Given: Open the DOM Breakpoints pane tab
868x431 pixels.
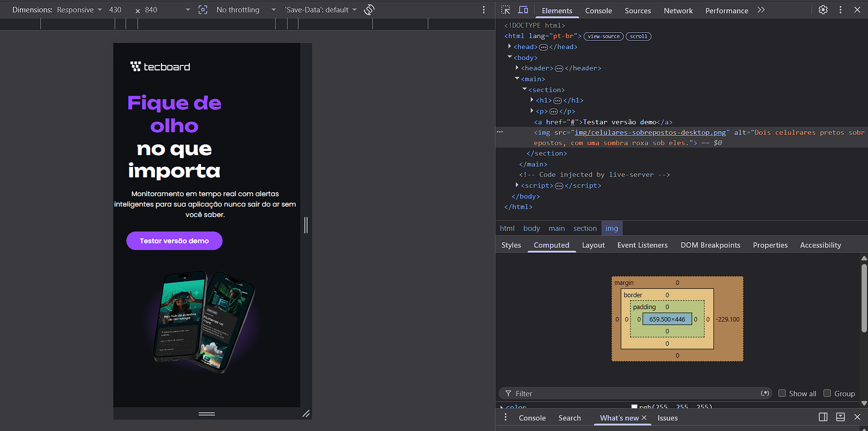Looking at the screenshot, I should pyautogui.click(x=710, y=245).
